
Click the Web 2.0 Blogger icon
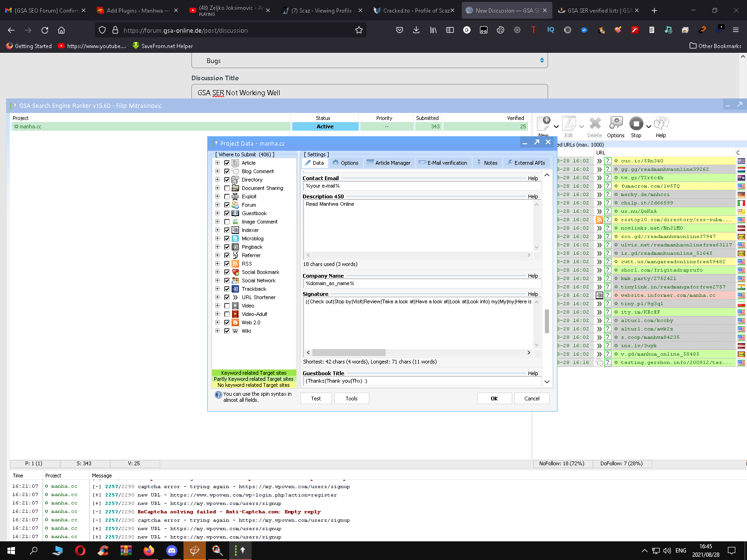point(236,322)
